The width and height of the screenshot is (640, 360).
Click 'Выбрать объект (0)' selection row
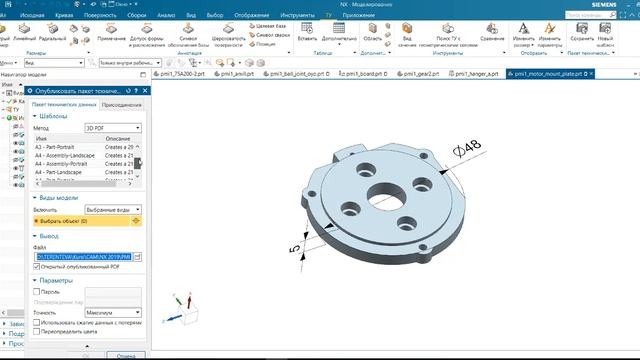click(82, 221)
